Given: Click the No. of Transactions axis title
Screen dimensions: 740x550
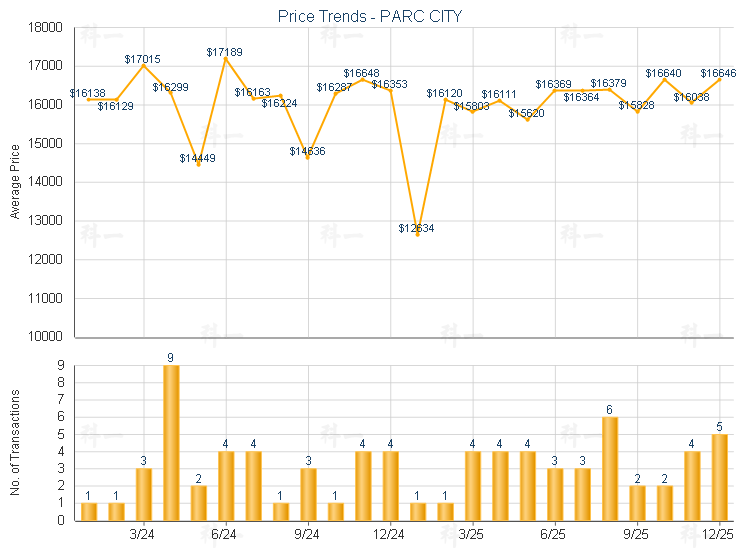Looking at the screenshot, I should click(14, 443).
